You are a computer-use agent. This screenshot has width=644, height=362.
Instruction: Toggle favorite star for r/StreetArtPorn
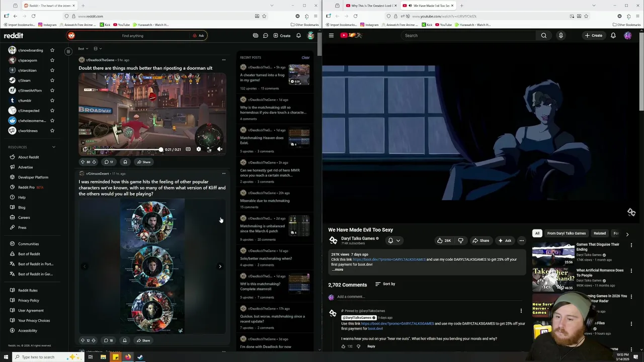pyautogui.click(x=52, y=90)
